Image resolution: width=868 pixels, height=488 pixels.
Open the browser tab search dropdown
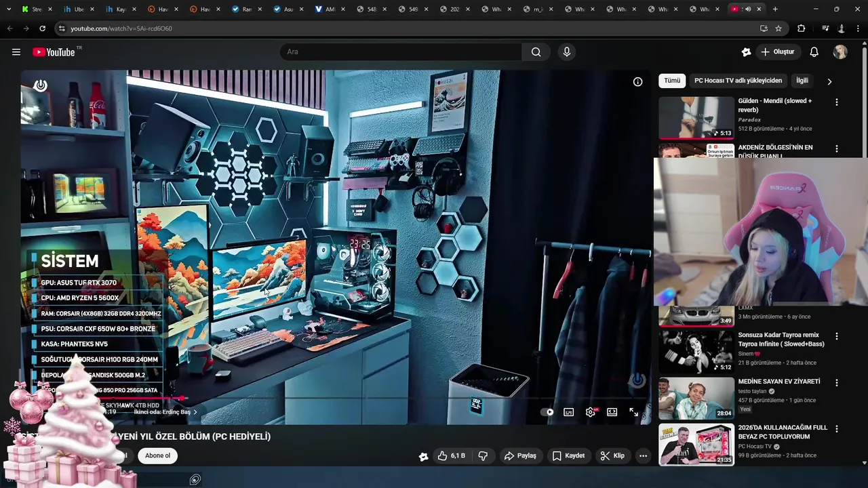click(x=9, y=9)
